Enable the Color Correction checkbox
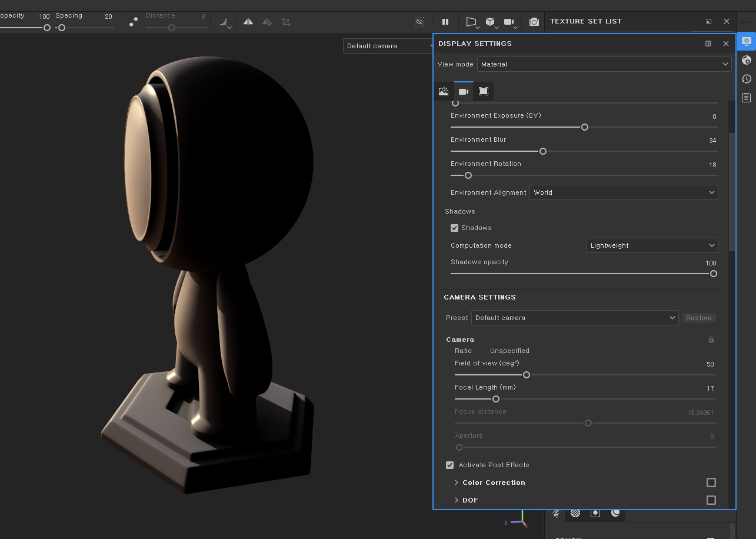The height and width of the screenshot is (539, 756). [x=711, y=483]
